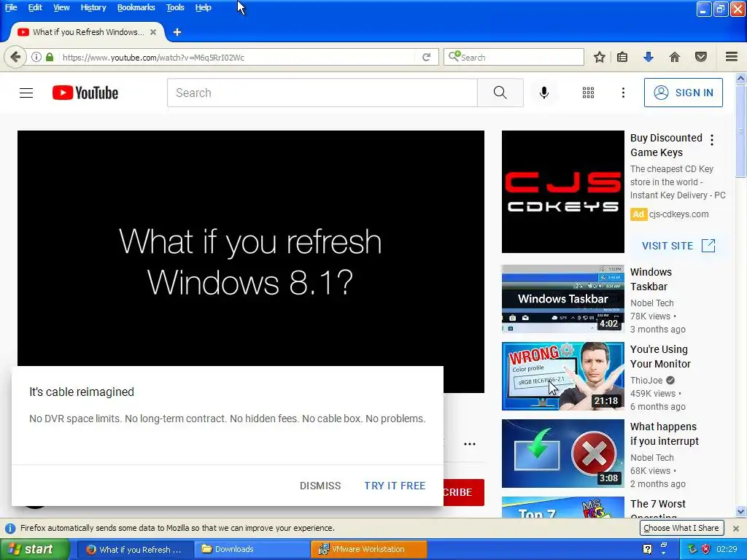Click the site information icon in address bar
The image size is (747, 560).
pos(36,57)
